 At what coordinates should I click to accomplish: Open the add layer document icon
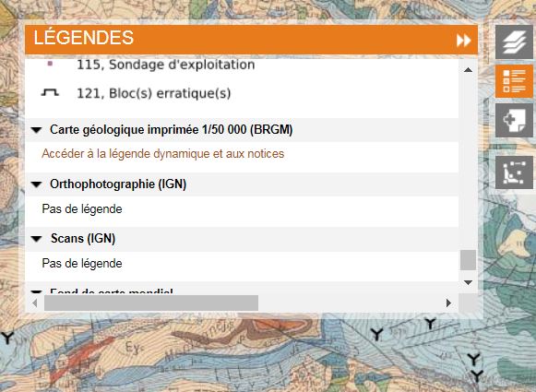pyautogui.click(x=514, y=120)
